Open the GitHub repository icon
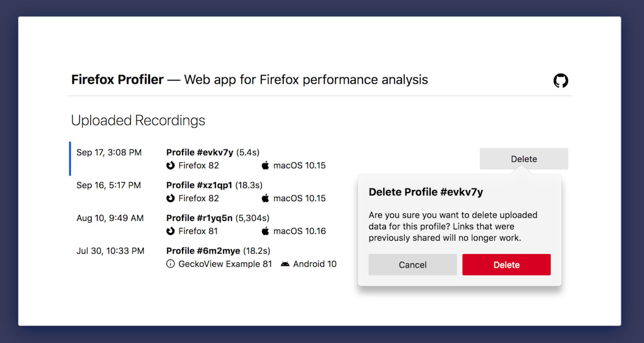The image size is (644, 343). pos(561,80)
